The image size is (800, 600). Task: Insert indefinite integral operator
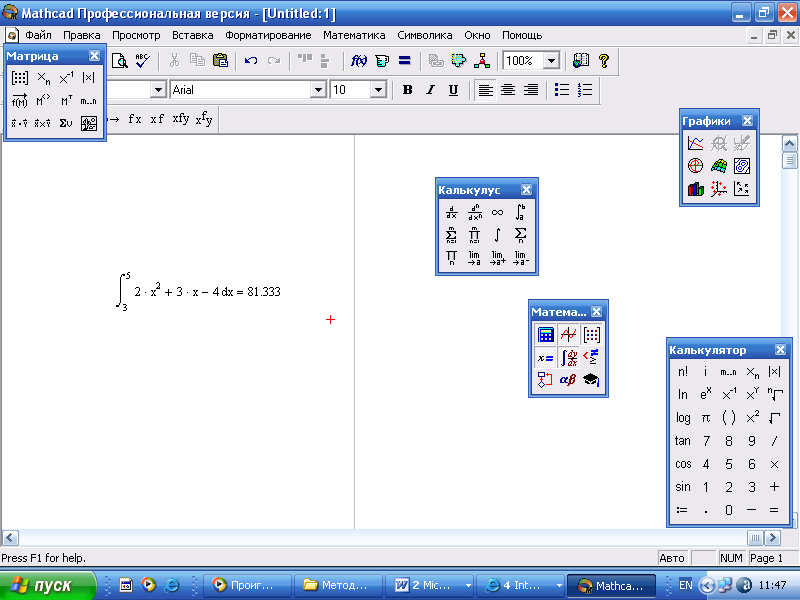(x=497, y=235)
